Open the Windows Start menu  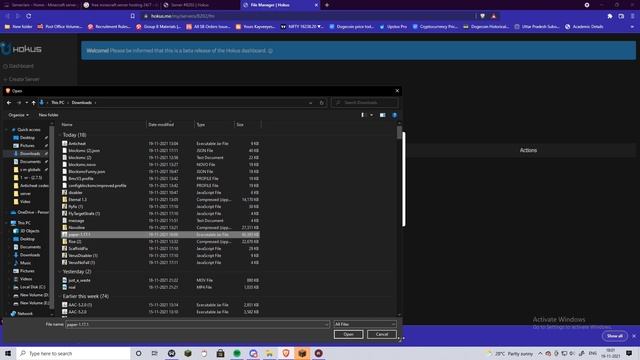(x=8, y=353)
